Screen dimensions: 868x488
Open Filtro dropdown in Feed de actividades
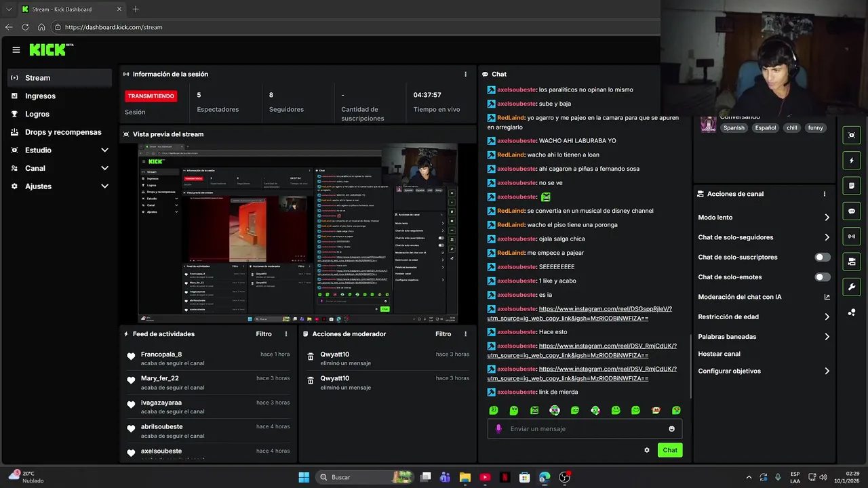pyautogui.click(x=264, y=334)
